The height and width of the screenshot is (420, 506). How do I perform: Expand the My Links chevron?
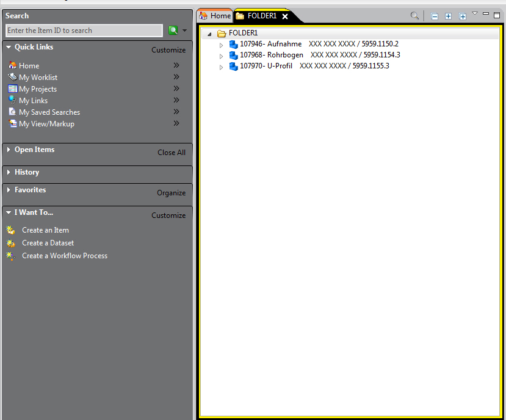(x=176, y=100)
